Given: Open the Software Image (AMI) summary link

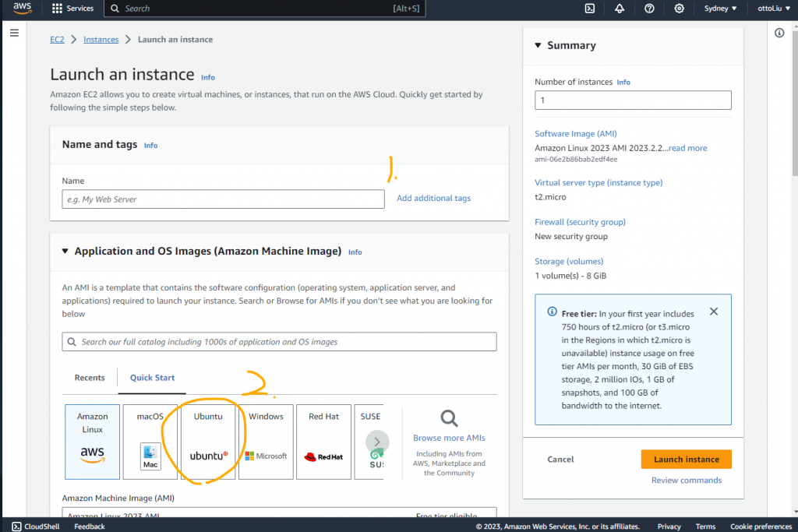Looking at the screenshot, I should [576, 133].
